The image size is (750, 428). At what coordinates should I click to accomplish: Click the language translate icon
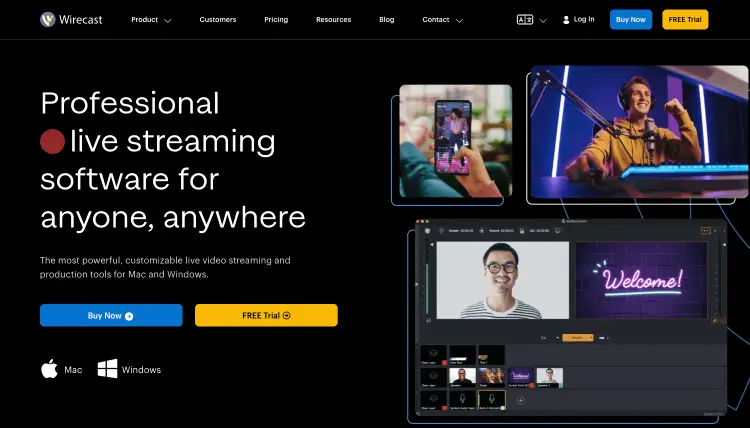[x=525, y=20]
